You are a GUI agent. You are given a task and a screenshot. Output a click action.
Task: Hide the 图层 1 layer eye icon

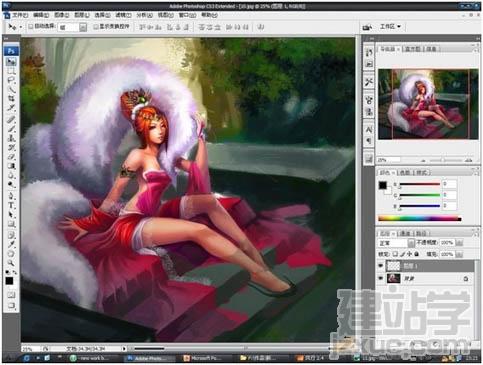pos(380,266)
